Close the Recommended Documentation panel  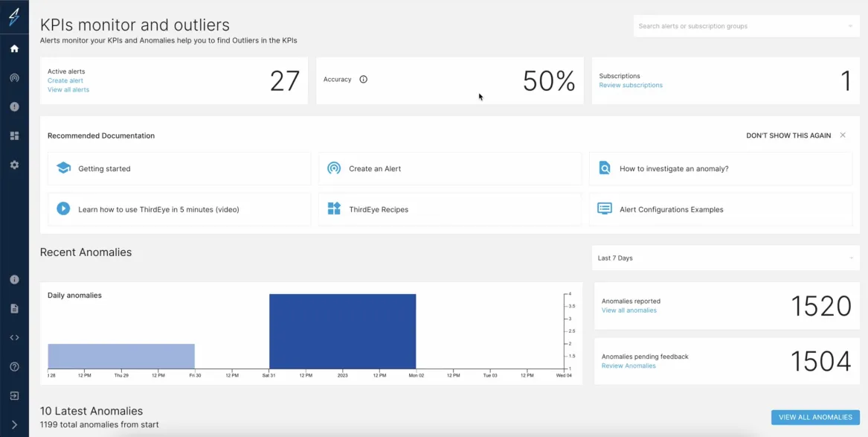[x=843, y=135]
